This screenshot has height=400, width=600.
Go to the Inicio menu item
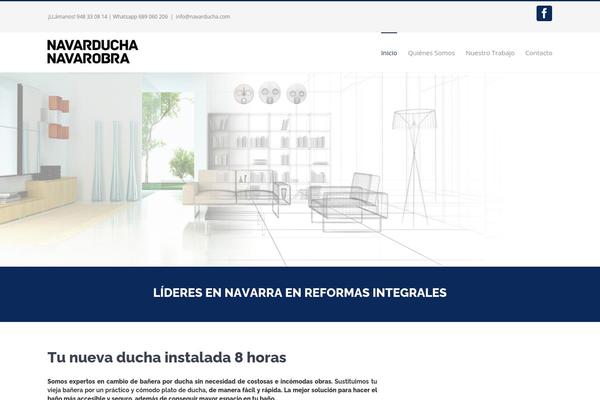coord(389,53)
